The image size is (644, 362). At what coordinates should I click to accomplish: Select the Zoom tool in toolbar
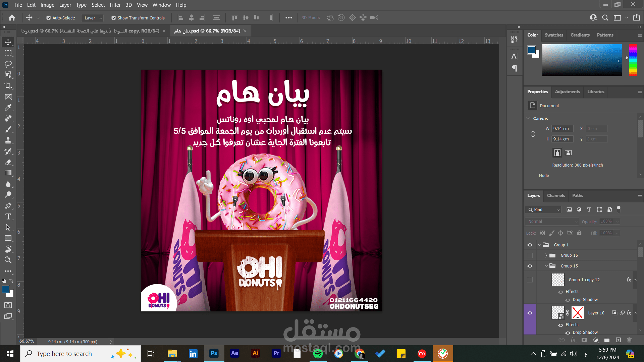[8, 260]
